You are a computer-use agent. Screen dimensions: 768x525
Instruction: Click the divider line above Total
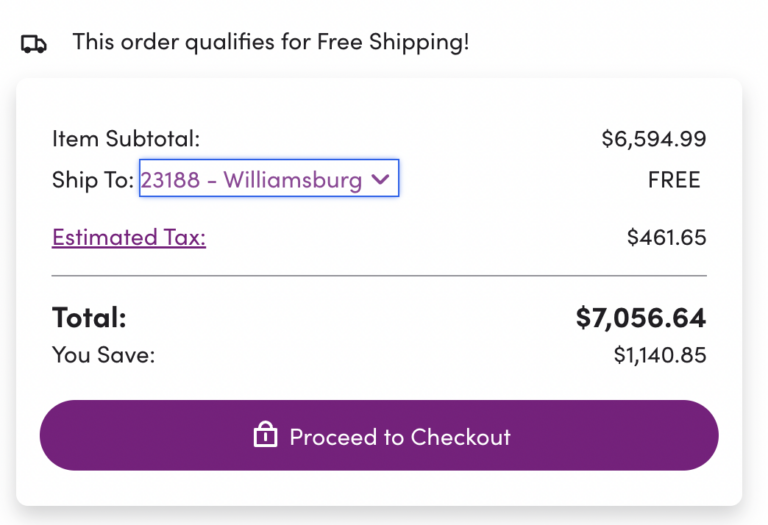point(379,275)
